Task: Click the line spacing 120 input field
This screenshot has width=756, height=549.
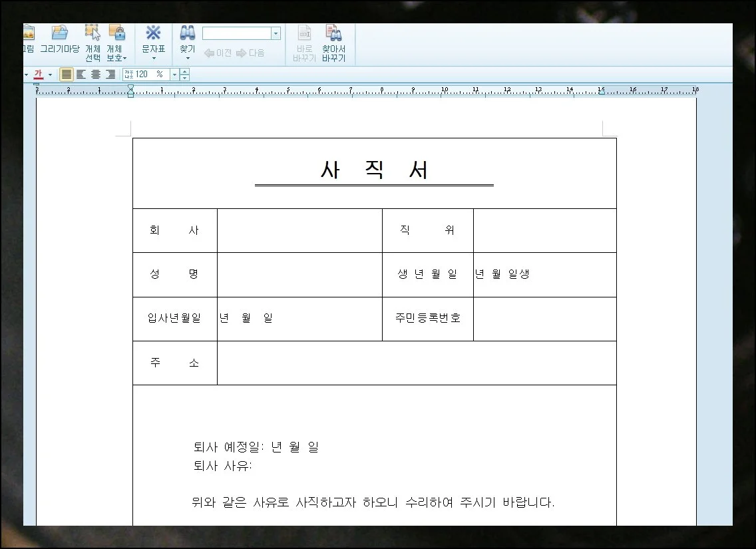Action: [x=148, y=74]
